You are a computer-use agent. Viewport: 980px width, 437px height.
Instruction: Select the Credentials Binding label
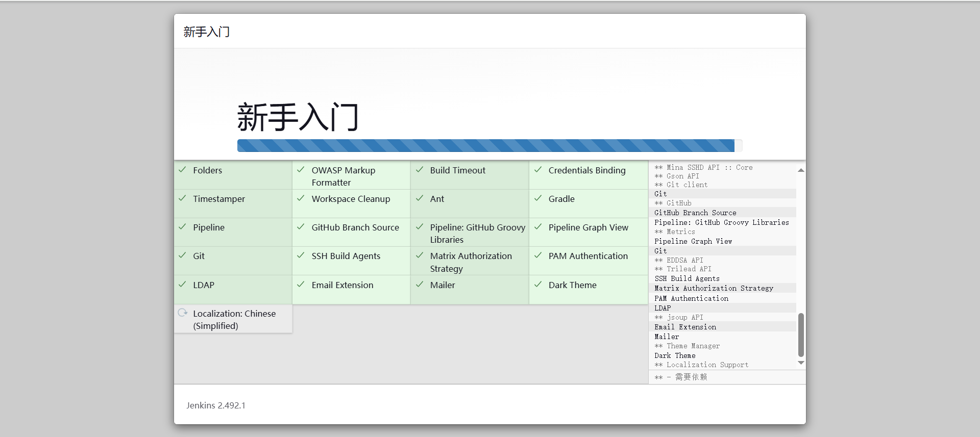587,170
